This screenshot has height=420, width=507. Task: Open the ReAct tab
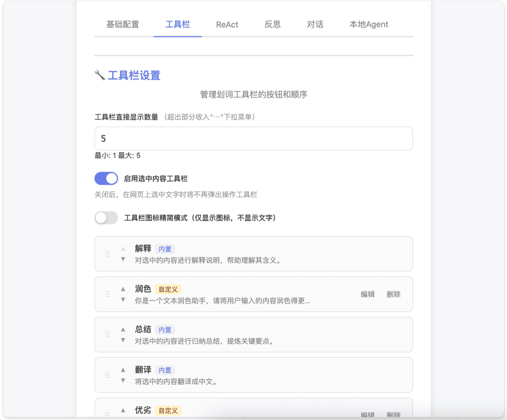pyautogui.click(x=227, y=24)
